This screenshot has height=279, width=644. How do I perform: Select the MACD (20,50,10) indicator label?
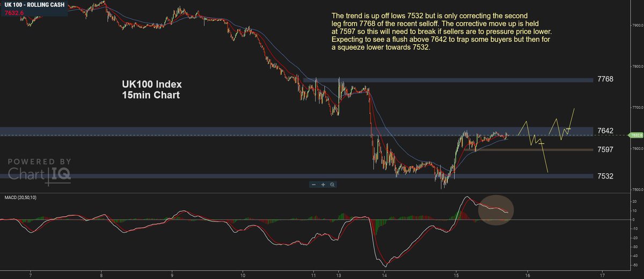coord(19,198)
